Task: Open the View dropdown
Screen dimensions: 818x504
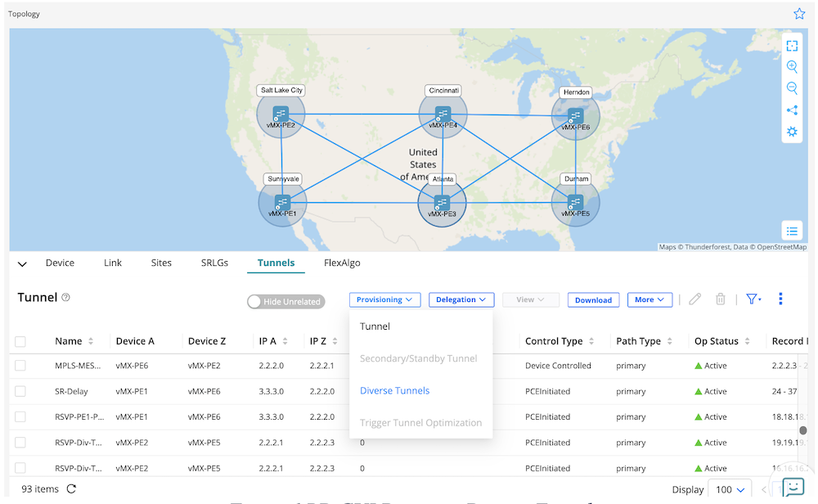Action: coord(531,299)
